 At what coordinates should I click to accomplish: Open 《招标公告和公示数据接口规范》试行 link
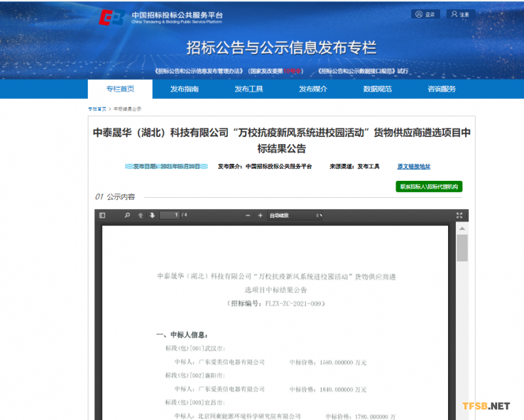(x=363, y=71)
